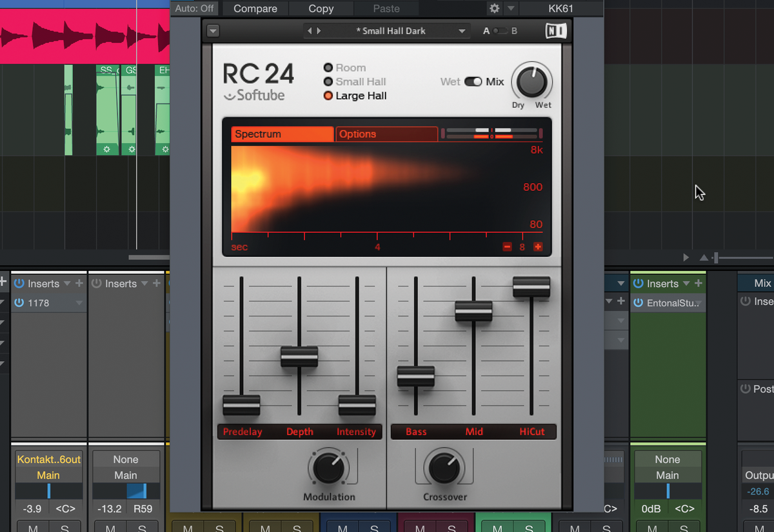The height and width of the screenshot is (532, 774).
Task: Zoom in on spectrum with plus icon
Action: [x=538, y=246]
